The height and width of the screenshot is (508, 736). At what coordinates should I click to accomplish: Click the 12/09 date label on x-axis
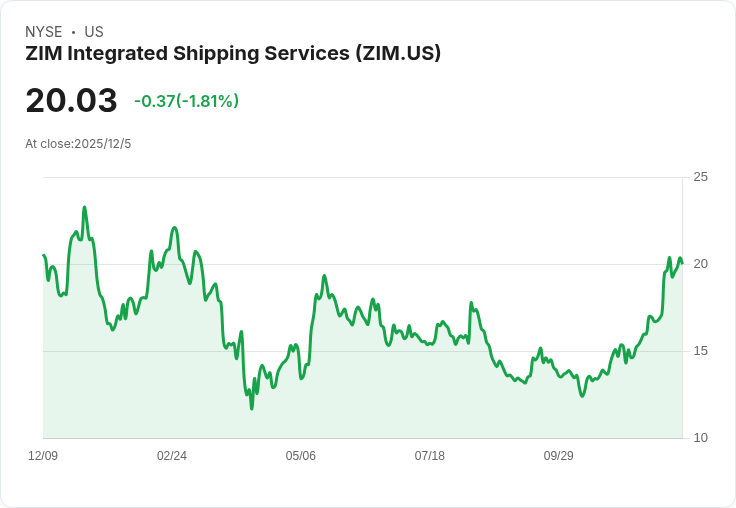(43, 455)
